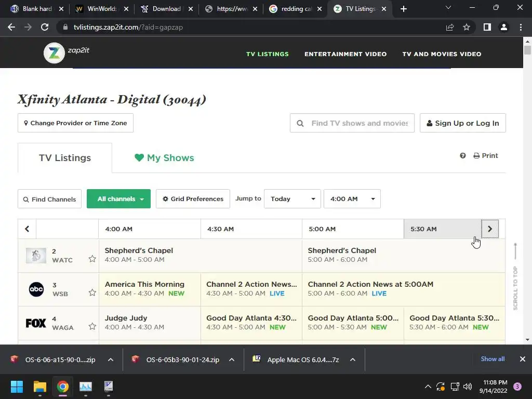
Task: Click the zap2it logo icon
Action: (54, 53)
